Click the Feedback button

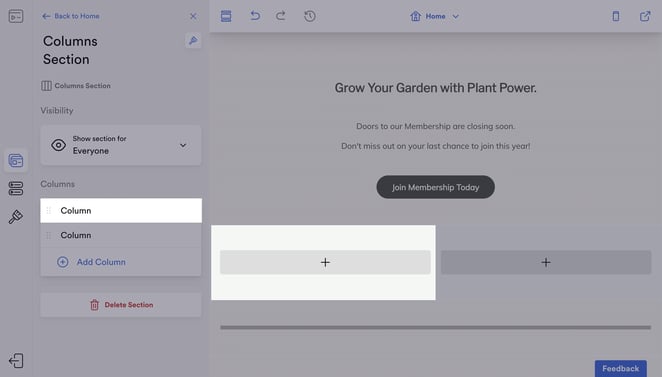pyautogui.click(x=621, y=368)
